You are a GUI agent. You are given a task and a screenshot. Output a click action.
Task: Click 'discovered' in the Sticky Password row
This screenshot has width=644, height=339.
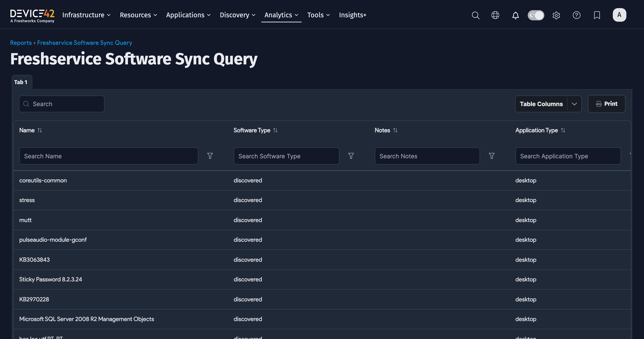pos(248,280)
